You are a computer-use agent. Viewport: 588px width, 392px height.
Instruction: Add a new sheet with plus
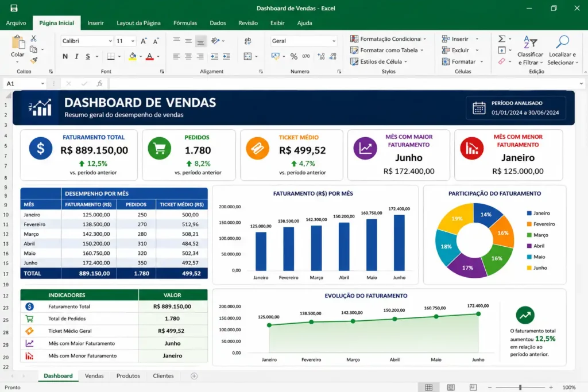click(x=194, y=376)
